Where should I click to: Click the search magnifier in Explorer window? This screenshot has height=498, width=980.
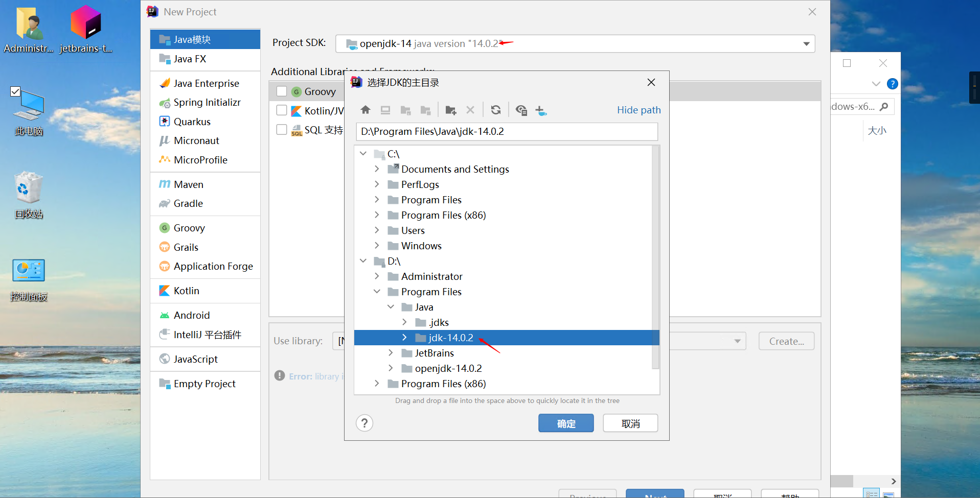click(x=884, y=107)
